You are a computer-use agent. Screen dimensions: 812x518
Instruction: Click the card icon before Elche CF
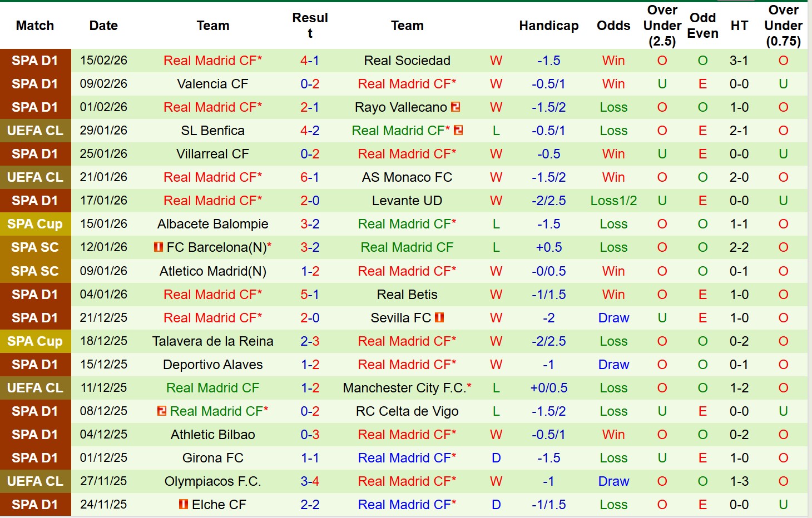[184, 504]
